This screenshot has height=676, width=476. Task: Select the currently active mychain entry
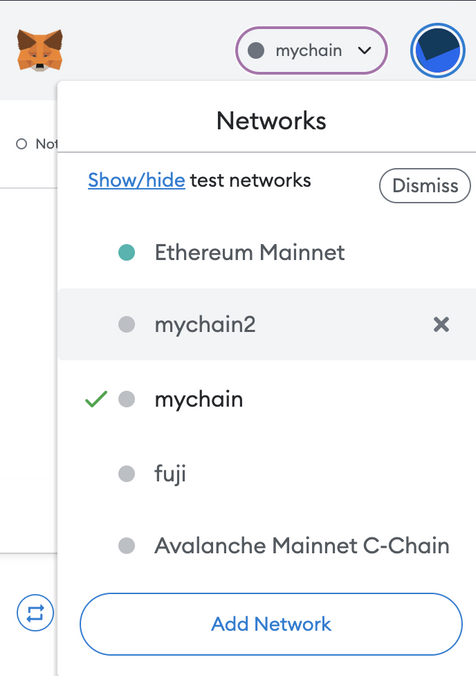[x=267, y=399]
